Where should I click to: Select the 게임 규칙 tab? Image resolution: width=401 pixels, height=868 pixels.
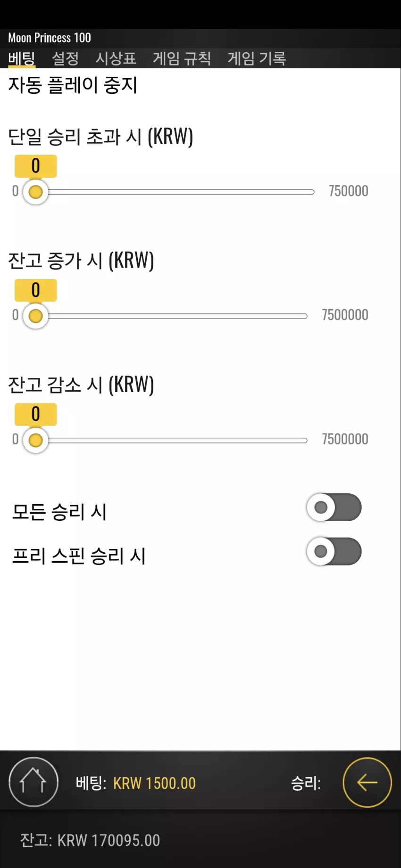point(182,58)
